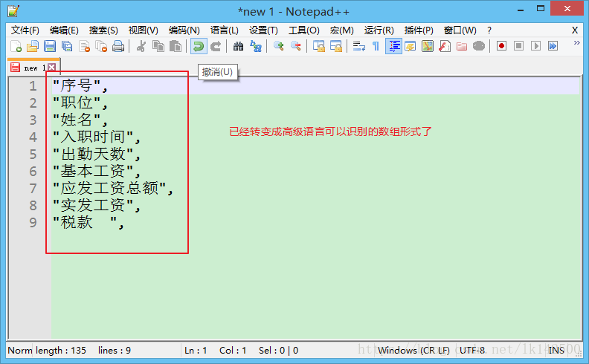Click the Close All documents icon
The width and height of the screenshot is (589, 364).
tap(101, 46)
